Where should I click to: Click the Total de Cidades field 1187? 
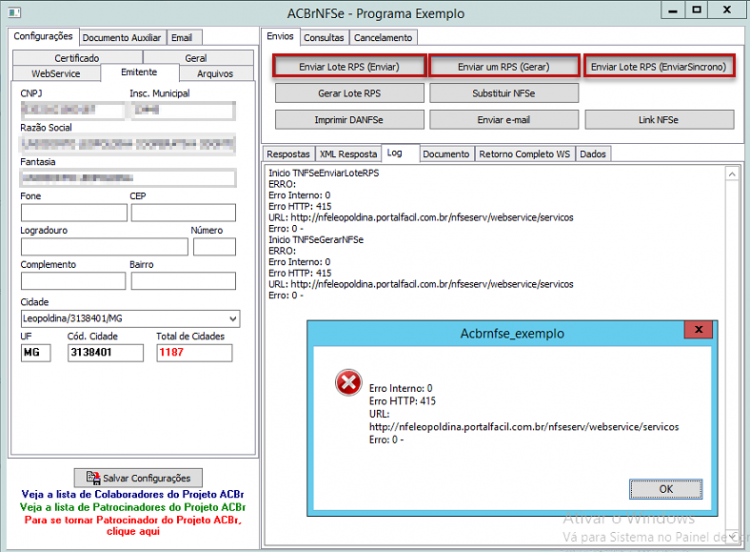coord(194,353)
